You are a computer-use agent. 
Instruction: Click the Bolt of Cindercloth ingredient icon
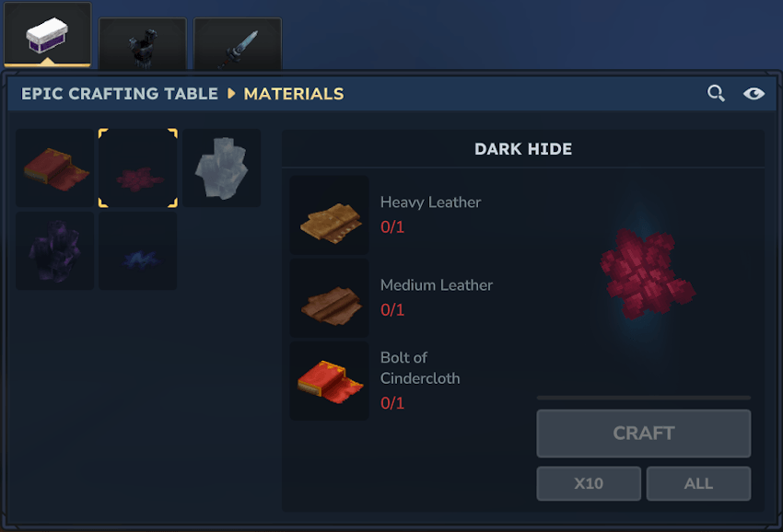click(x=330, y=381)
